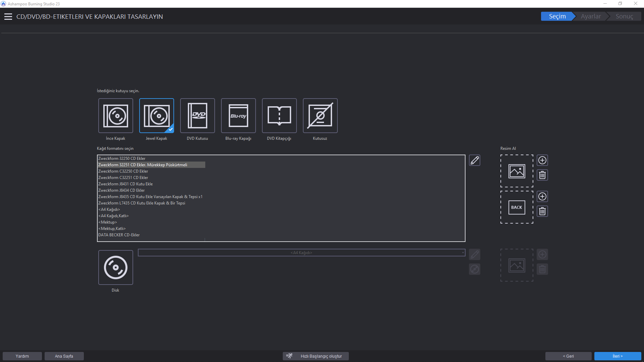Click the disk icon below the pencil

475,269
